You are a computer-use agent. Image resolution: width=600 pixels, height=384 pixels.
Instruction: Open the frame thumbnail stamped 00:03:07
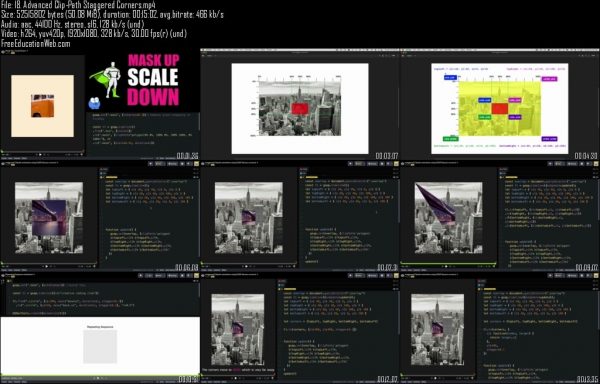[300, 103]
